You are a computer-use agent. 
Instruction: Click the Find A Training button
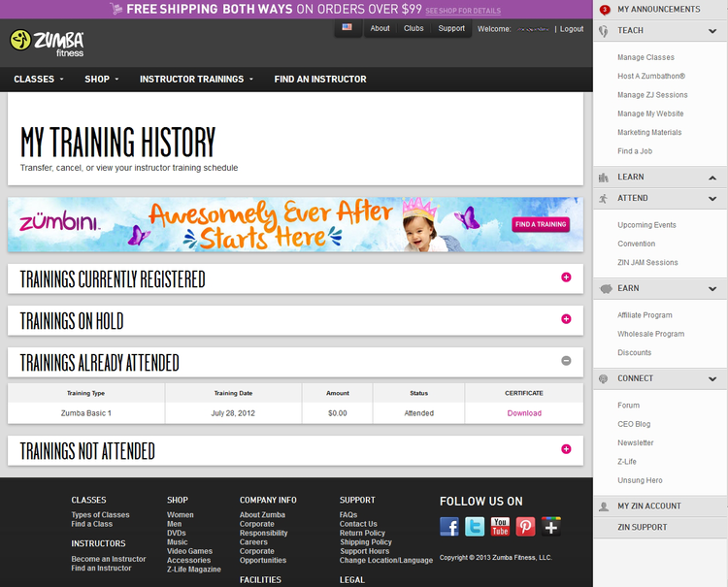[541, 224]
